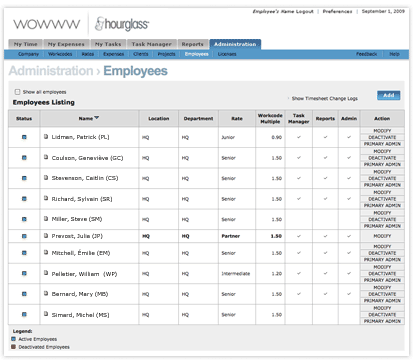Open document icon beside Coulson, Geneviève
413x364 pixels.
tap(46, 157)
